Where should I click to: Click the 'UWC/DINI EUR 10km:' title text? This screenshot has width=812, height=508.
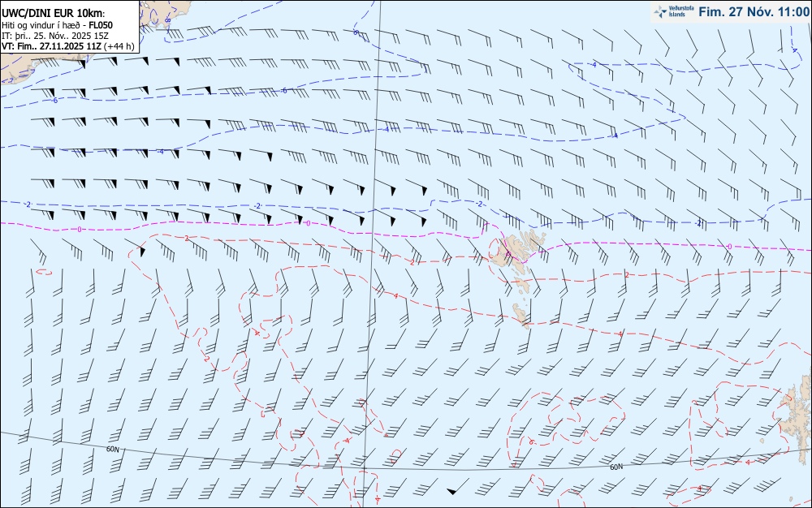tap(53, 14)
